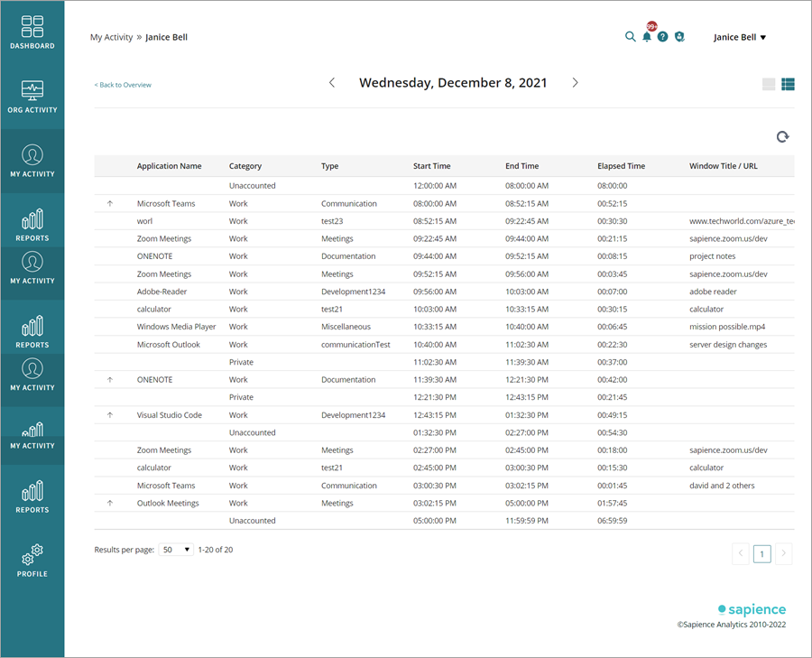Click the 'communicationTest' type cell
The image size is (812, 658).
(x=355, y=345)
